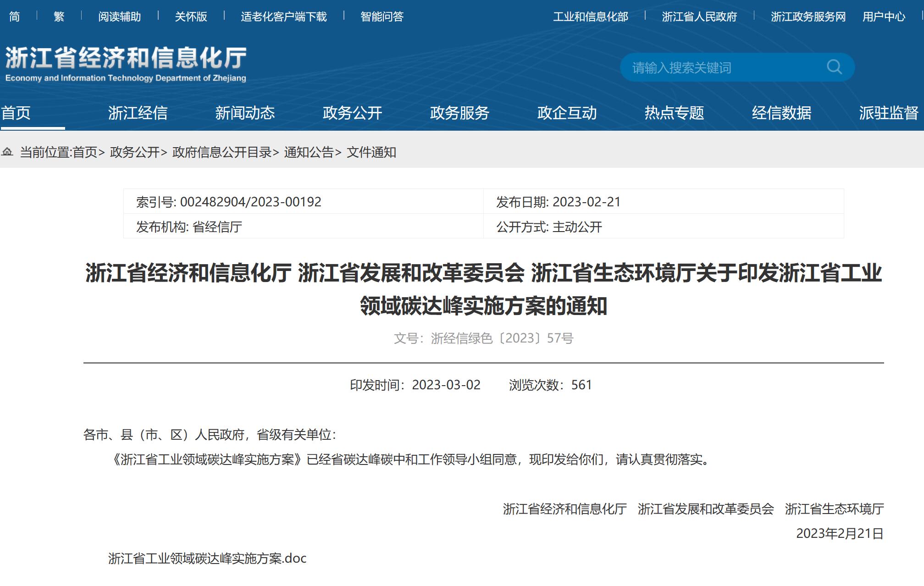This screenshot has height=586, width=924.
Task: Switch to Simplified Chinese (简)
Action: (15, 17)
